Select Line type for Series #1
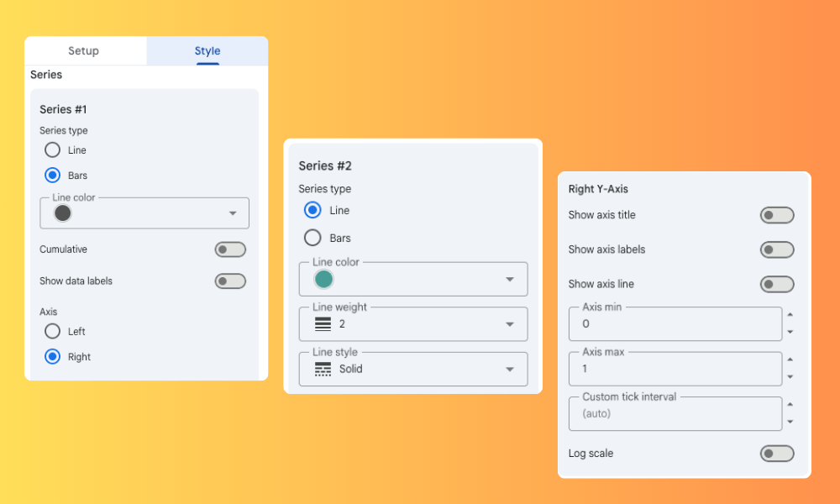 [53, 150]
